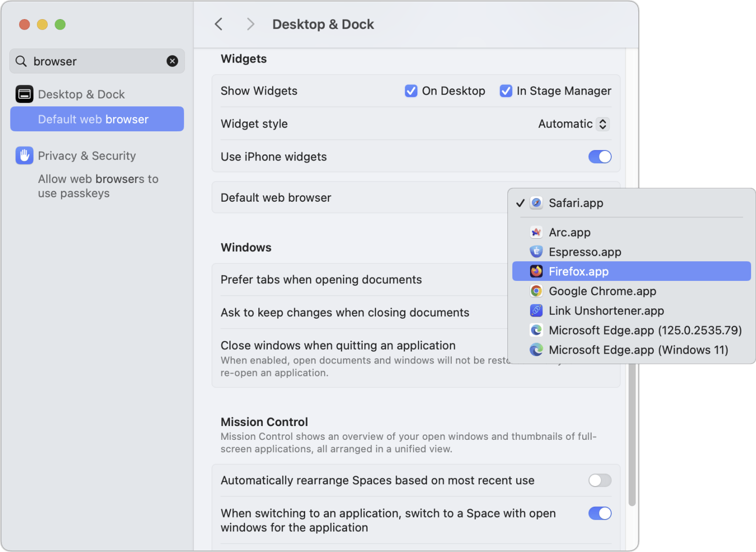This screenshot has height=552, width=756.
Task: Click the Google Chrome.app icon
Action: (536, 291)
